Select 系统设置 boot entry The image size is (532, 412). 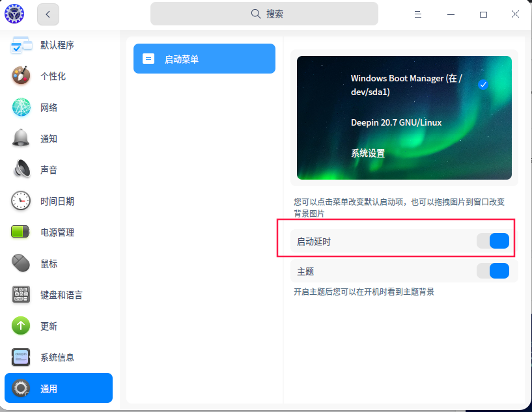tap(368, 153)
